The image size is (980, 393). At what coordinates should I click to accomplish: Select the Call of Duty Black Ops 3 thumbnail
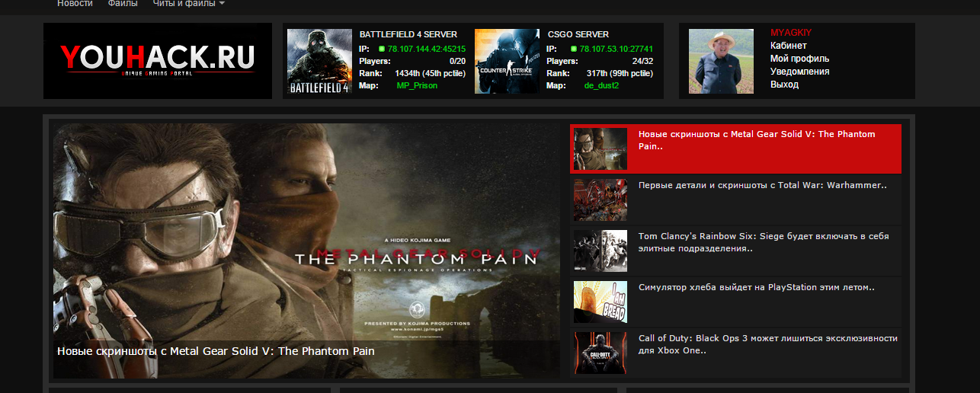[600, 353]
